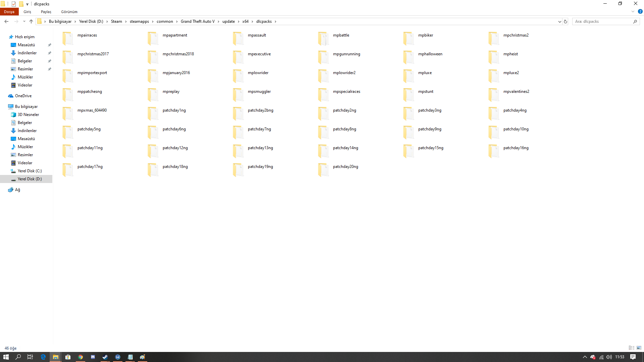Open the Help question mark icon
Viewport: 644px width, 362px height.
(x=640, y=11)
